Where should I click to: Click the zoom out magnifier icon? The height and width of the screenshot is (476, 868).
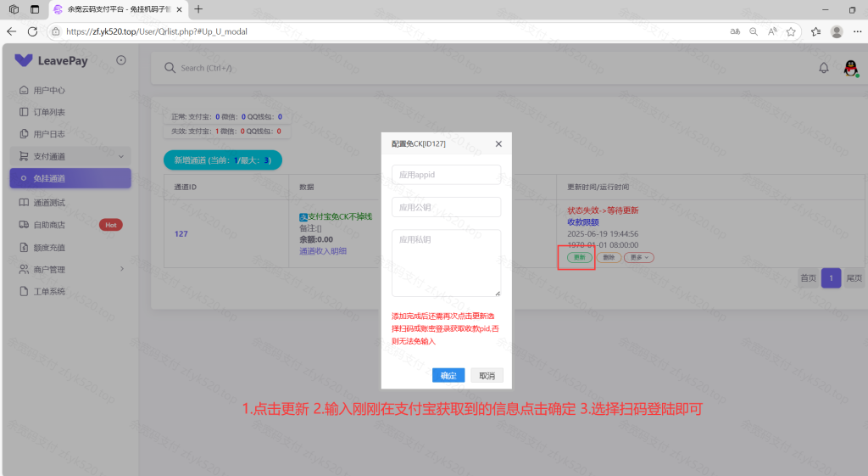[754, 31]
